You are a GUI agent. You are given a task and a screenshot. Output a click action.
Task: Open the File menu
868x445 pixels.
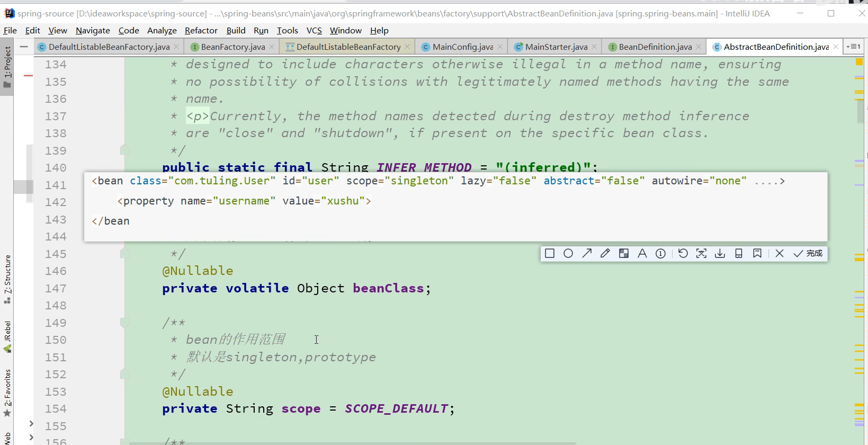tap(10, 31)
